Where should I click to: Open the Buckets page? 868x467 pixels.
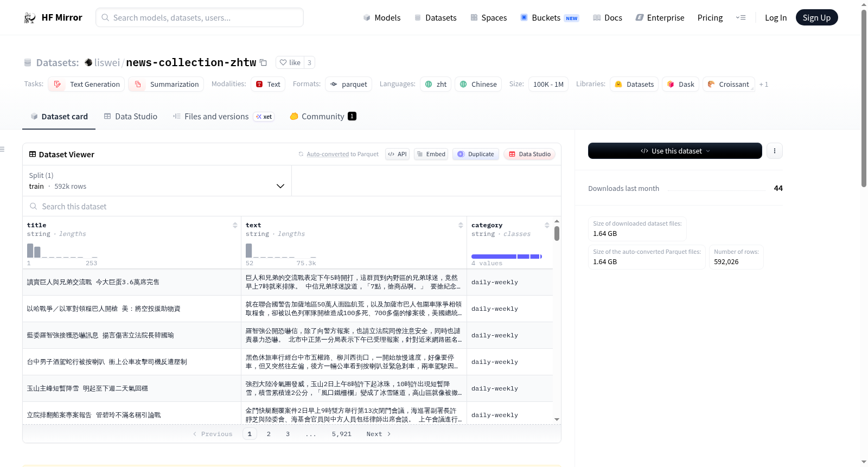click(550, 17)
